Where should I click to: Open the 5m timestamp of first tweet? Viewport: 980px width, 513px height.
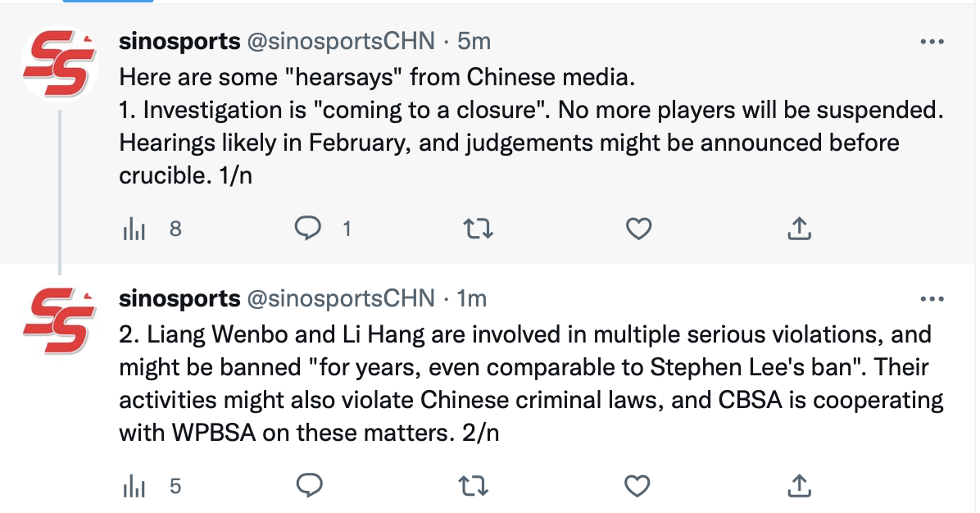tap(474, 41)
